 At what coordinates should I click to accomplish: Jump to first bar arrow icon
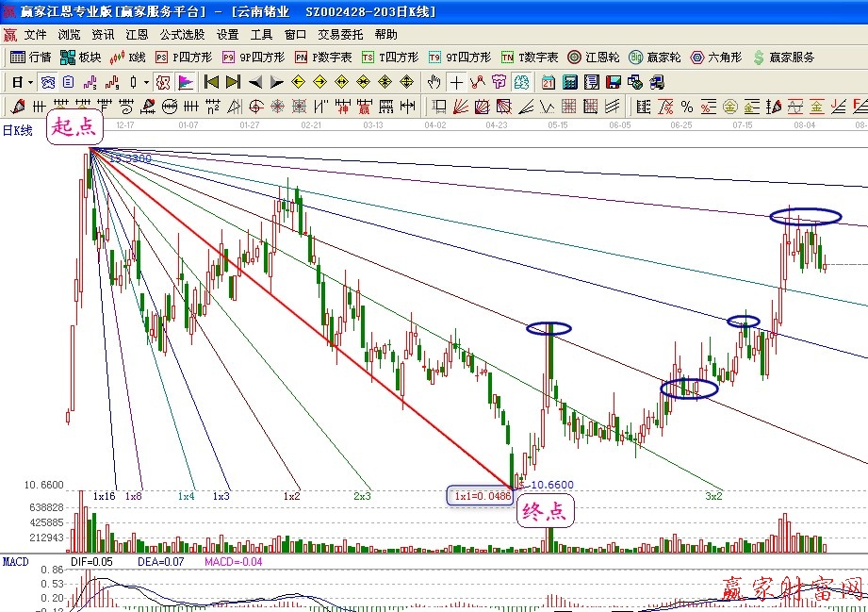pyautogui.click(x=212, y=82)
